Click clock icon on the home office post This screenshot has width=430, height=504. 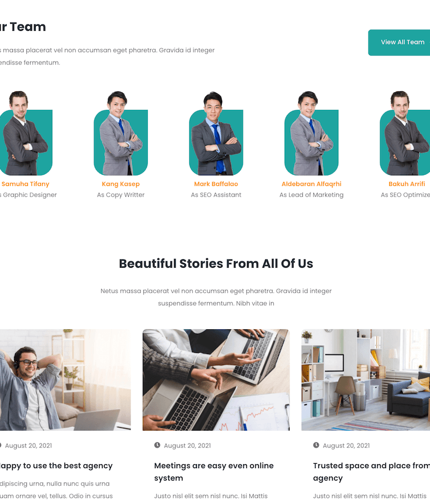pyautogui.click(x=316, y=445)
